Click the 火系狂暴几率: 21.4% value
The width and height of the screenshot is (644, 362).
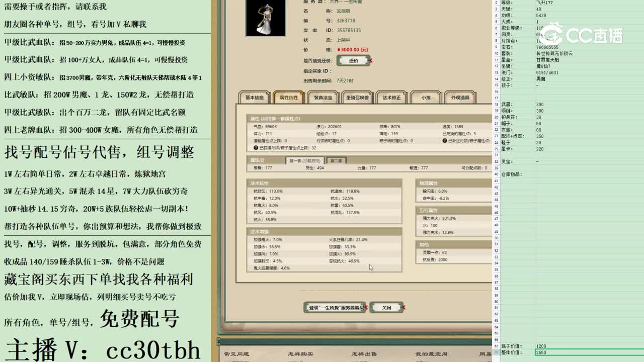tap(348, 240)
